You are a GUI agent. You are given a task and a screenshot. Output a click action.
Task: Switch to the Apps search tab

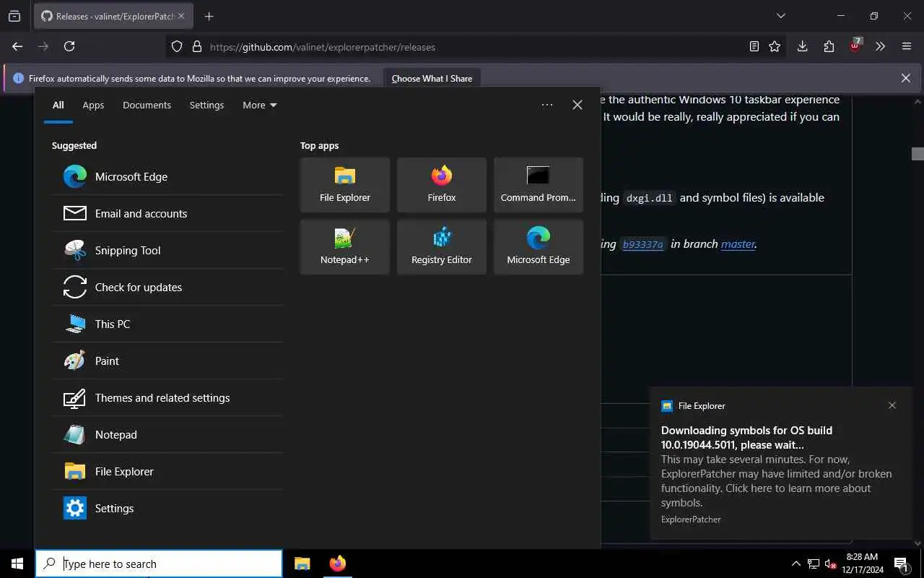pyautogui.click(x=93, y=105)
